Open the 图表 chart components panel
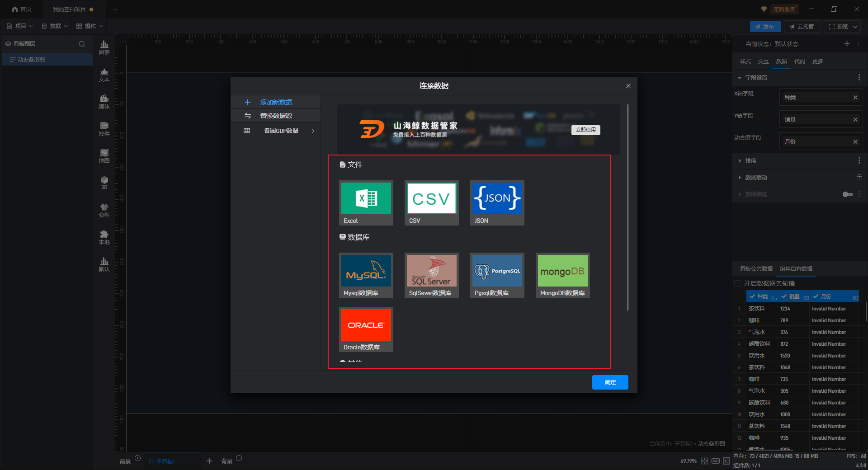The width and height of the screenshot is (868, 470). tap(104, 47)
